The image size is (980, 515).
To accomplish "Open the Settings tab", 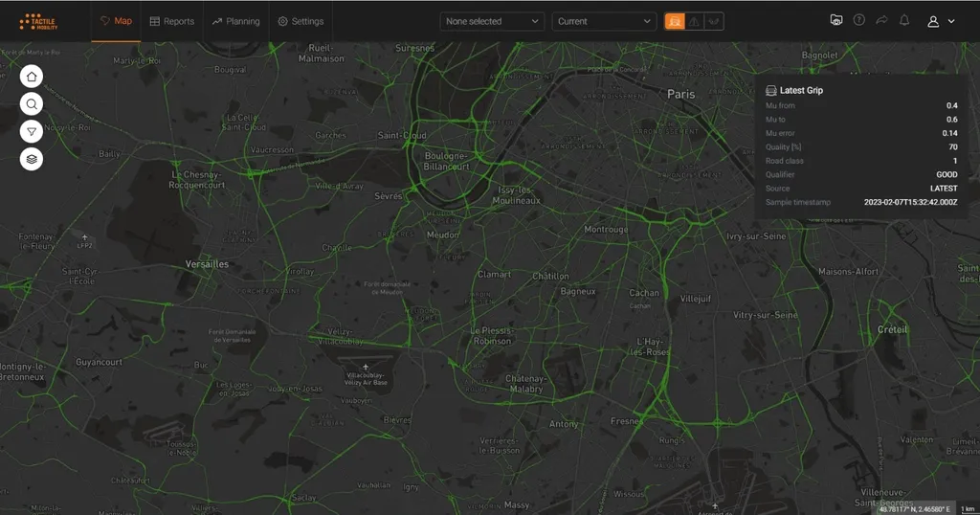I will click(x=301, y=21).
